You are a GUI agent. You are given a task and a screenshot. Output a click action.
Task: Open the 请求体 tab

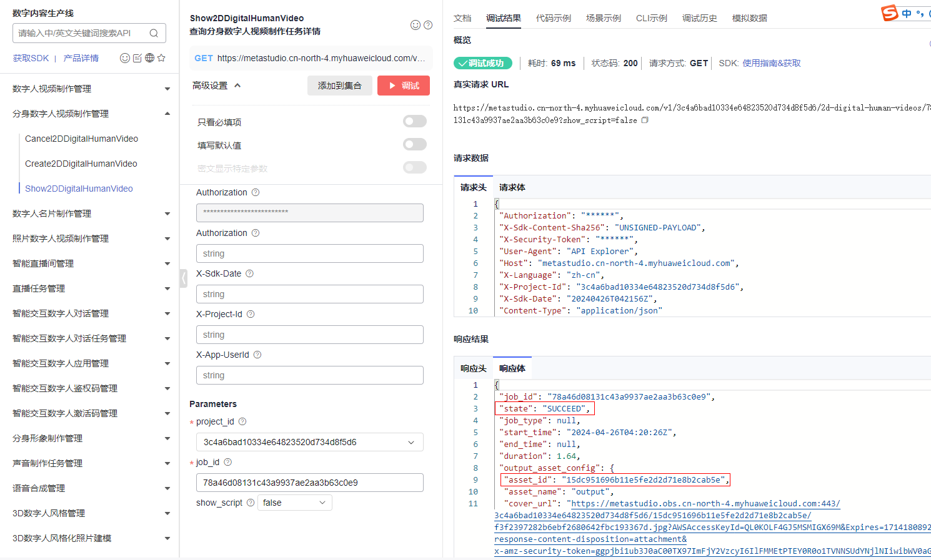tap(512, 187)
